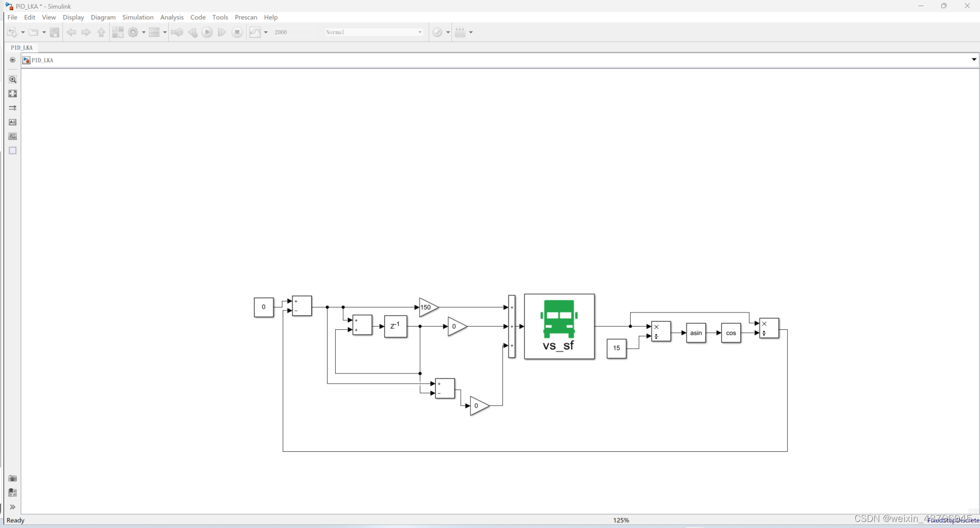Expand the Model Explorer dropdown arrow
The width and height of the screenshot is (980, 528).
pos(165,33)
